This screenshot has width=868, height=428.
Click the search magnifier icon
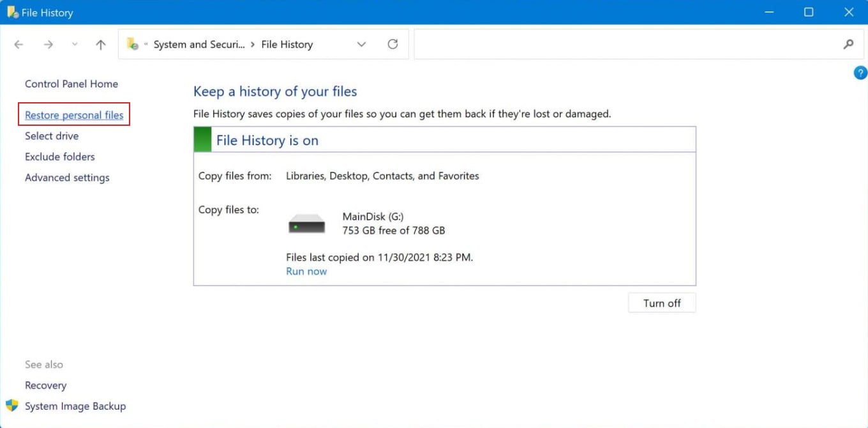pyautogui.click(x=848, y=44)
